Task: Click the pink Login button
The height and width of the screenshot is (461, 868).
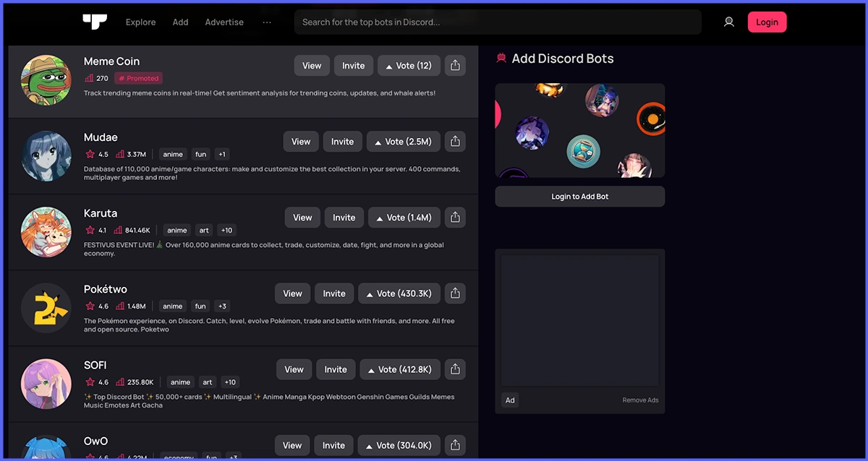Action: pyautogui.click(x=767, y=22)
